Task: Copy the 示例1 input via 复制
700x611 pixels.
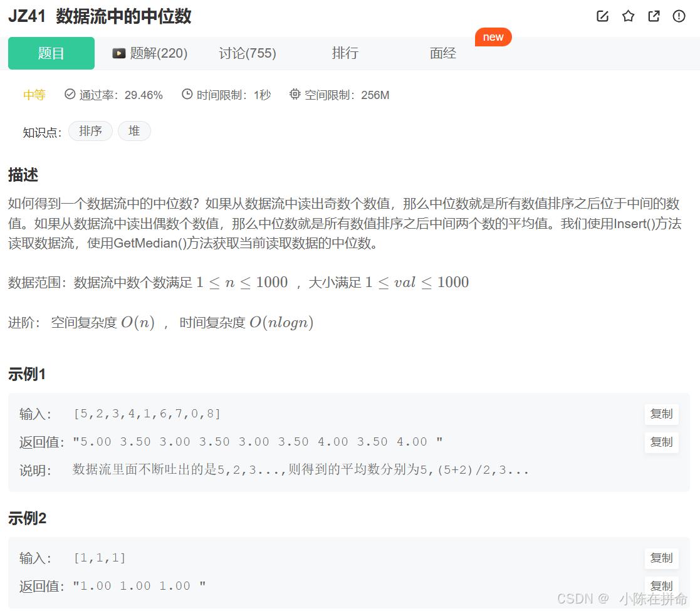Action: pos(661,414)
